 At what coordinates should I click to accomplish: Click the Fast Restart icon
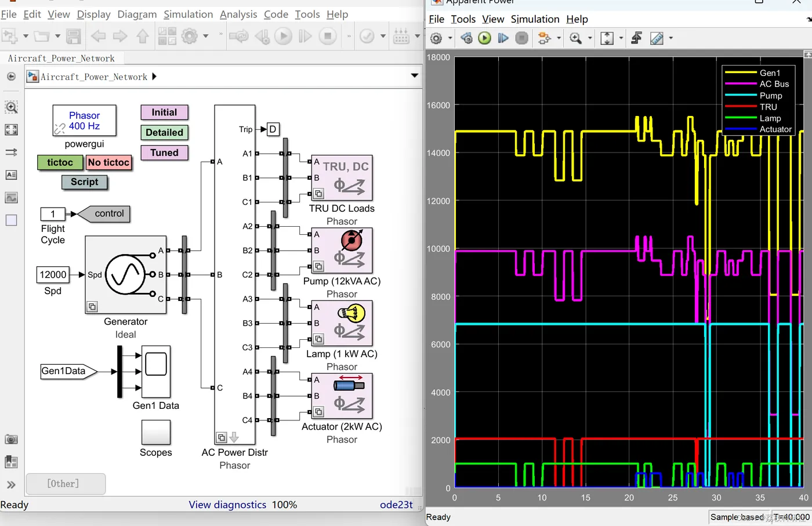click(x=238, y=37)
